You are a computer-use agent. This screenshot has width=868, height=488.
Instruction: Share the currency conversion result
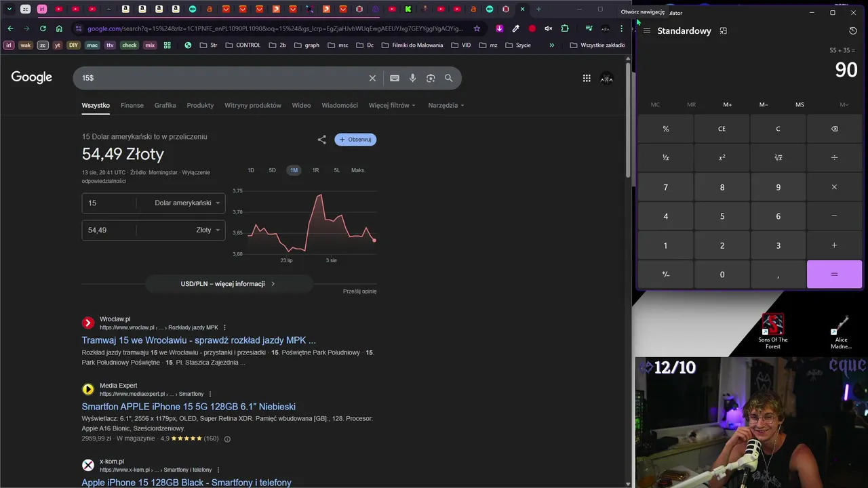pyautogui.click(x=321, y=140)
